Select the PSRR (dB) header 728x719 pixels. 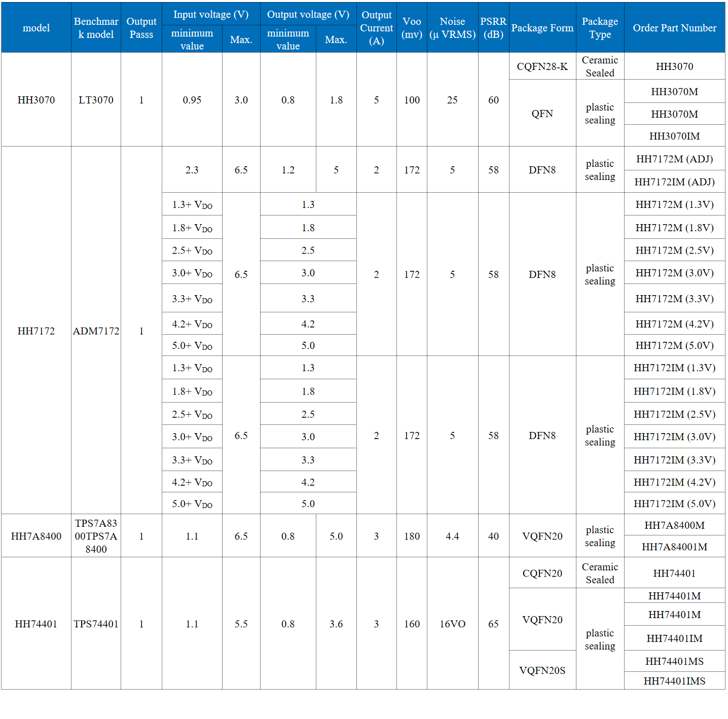493,28
